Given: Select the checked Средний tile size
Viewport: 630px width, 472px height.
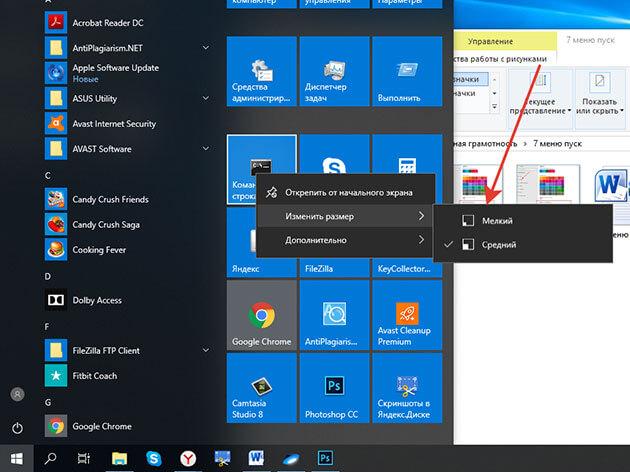Looking at the screenshot, I should pyautogui.click(x=523, y=244).
